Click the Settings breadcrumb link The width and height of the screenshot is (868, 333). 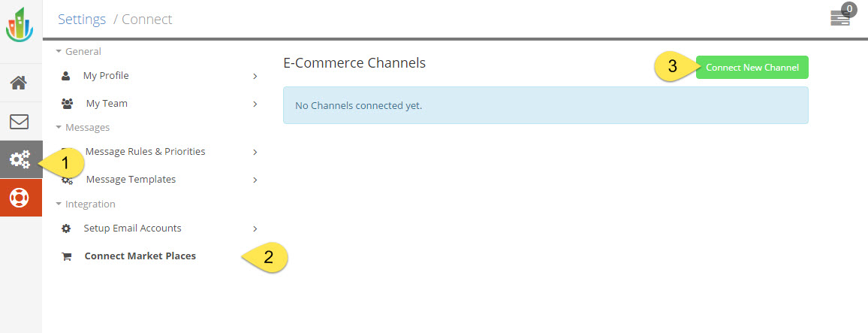pos(82,20)
